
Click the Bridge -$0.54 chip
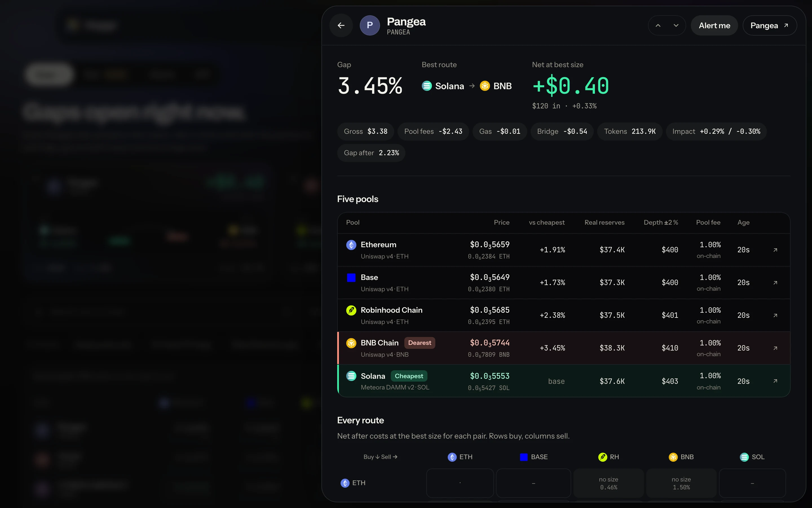click(562, 131)
